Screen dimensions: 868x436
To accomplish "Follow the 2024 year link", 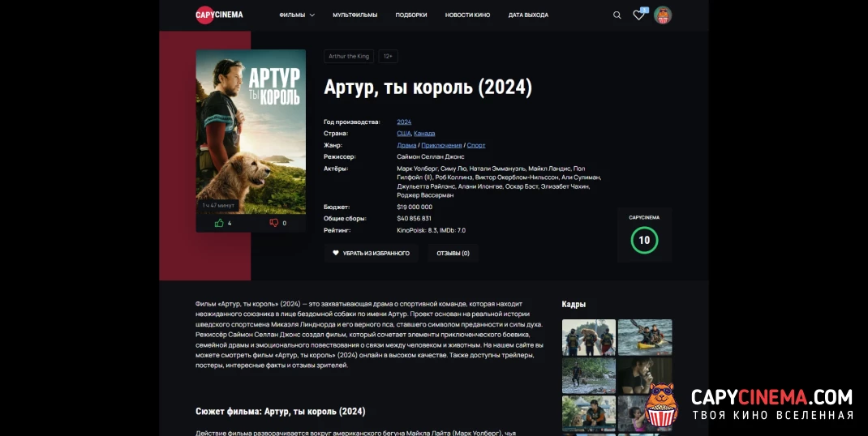I will point(404,122).
